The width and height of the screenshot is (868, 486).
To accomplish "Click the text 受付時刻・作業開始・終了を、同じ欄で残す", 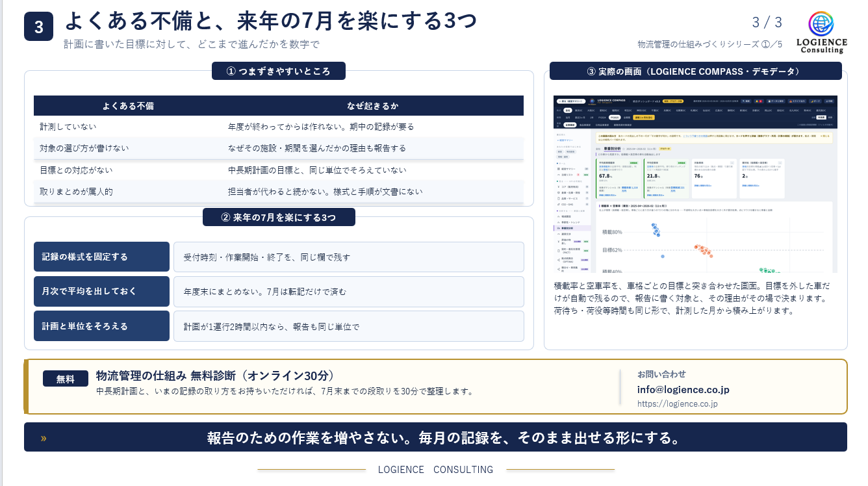I will 267,257.
